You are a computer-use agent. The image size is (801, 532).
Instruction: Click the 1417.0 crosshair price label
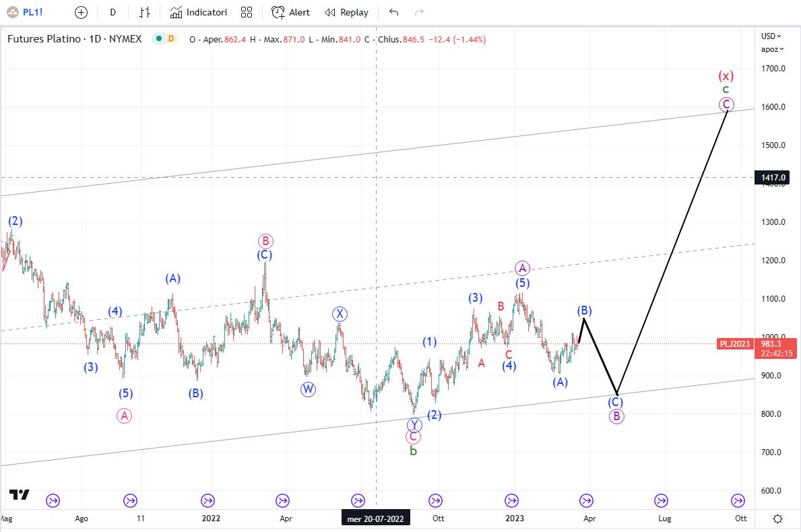pyautogui.click(x=772, y=178)
